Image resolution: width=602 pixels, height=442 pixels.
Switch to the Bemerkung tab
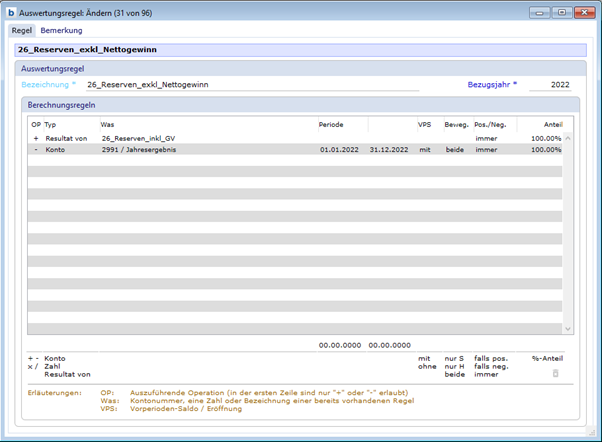62,31
